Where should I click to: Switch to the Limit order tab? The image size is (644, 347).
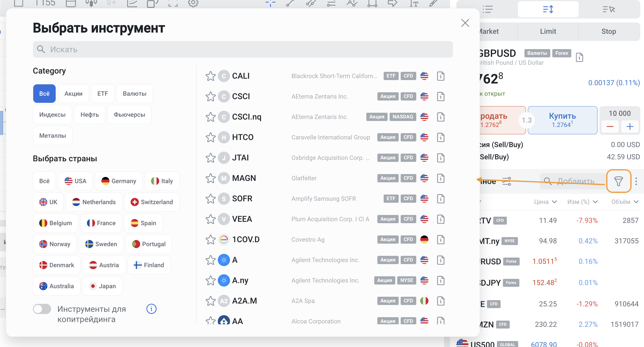click(x=548, y=32)
